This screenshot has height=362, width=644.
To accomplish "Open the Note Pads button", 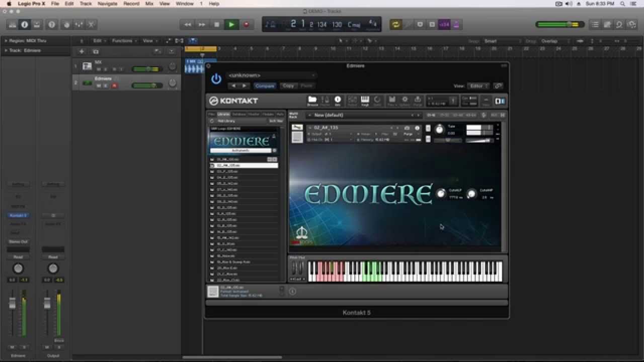I will (607, 24).
